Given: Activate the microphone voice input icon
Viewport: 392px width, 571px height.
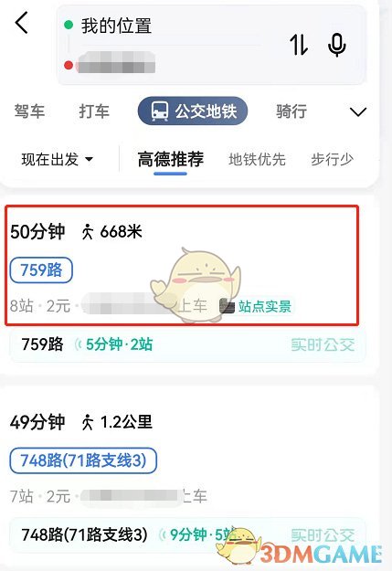Looking at the screenshot, I should (x=337, y=45).
